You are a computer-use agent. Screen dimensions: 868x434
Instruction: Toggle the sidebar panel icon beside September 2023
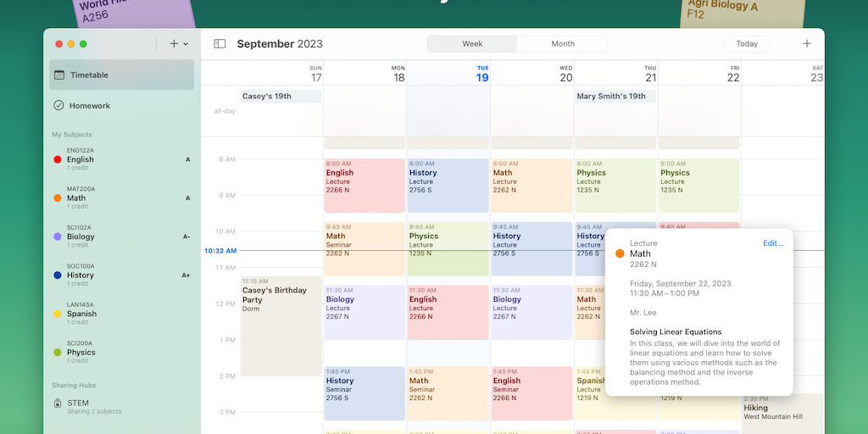220,44
